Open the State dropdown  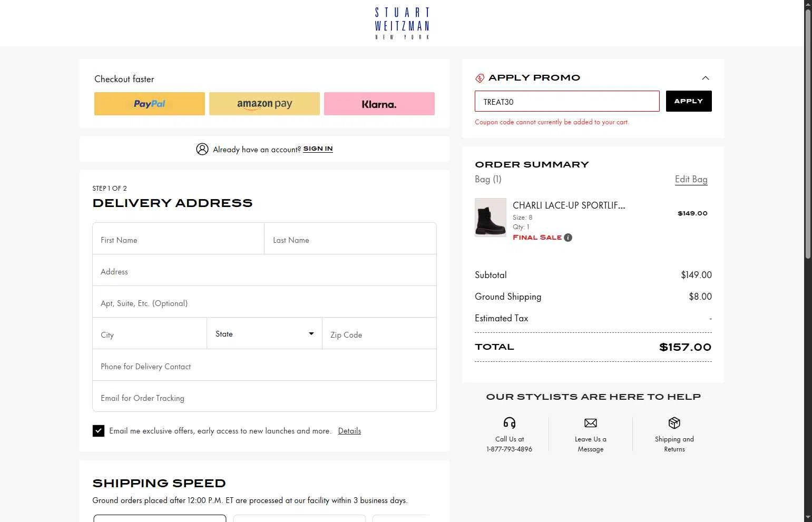[265, 333]
